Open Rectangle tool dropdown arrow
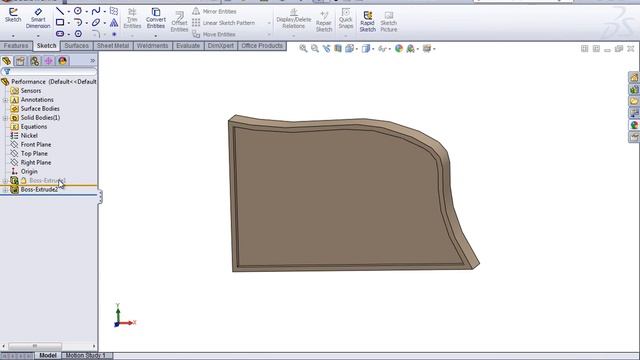This screenshot has height=360, width=640. [x=68, y=23]
